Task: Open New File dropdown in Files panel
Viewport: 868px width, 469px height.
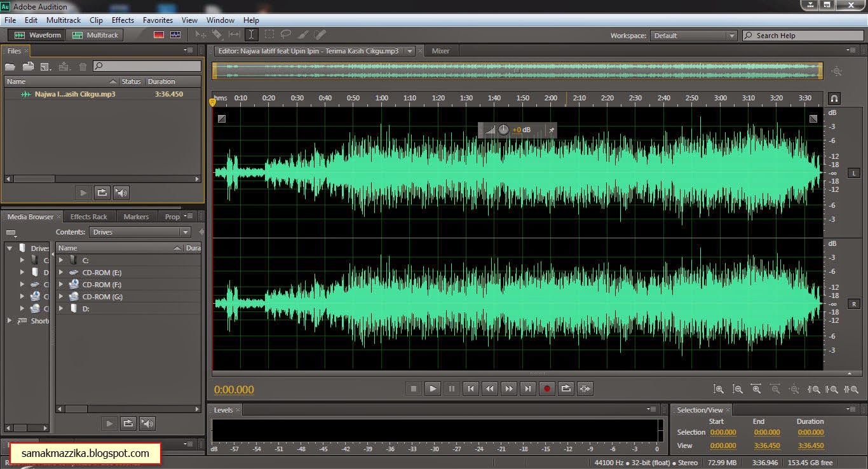Action: tap(46, 66)
